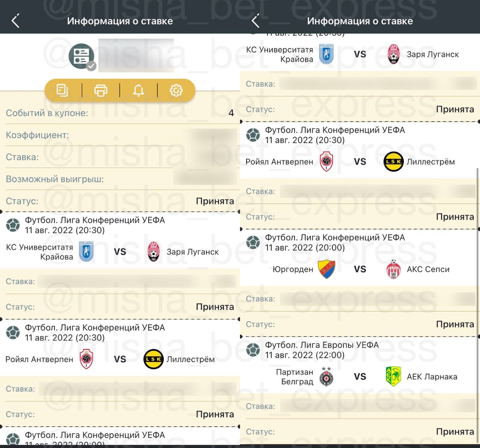Click football icon beside Djurgården match
The height and width of the screenshot is (448, 480).
(x=253, y=242)
